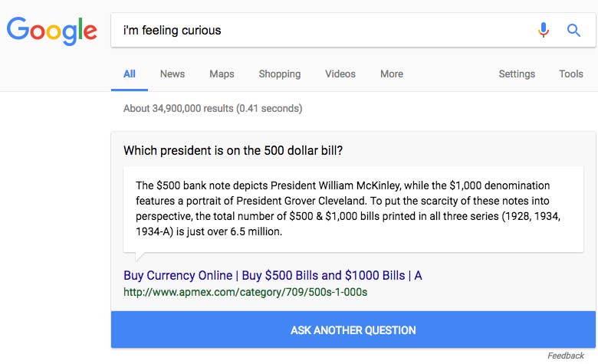Click the Google logo
The width and height of the screenshot is (598, 364).
(52, 31)
